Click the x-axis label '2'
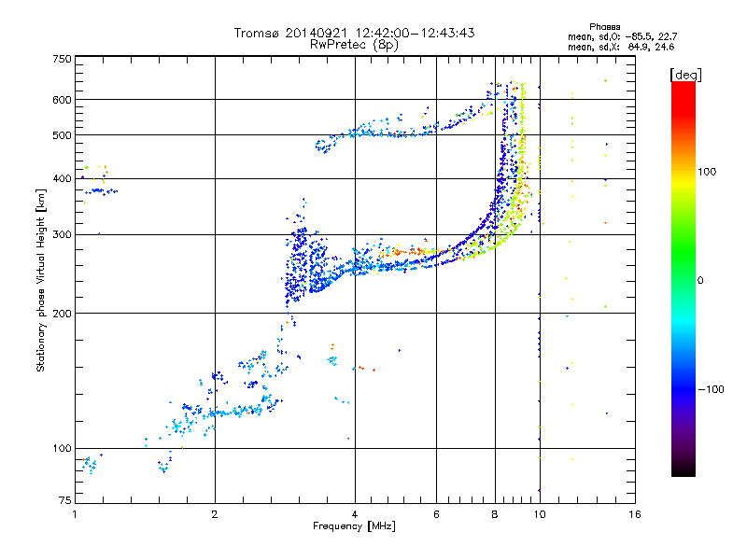 (215, 514)
